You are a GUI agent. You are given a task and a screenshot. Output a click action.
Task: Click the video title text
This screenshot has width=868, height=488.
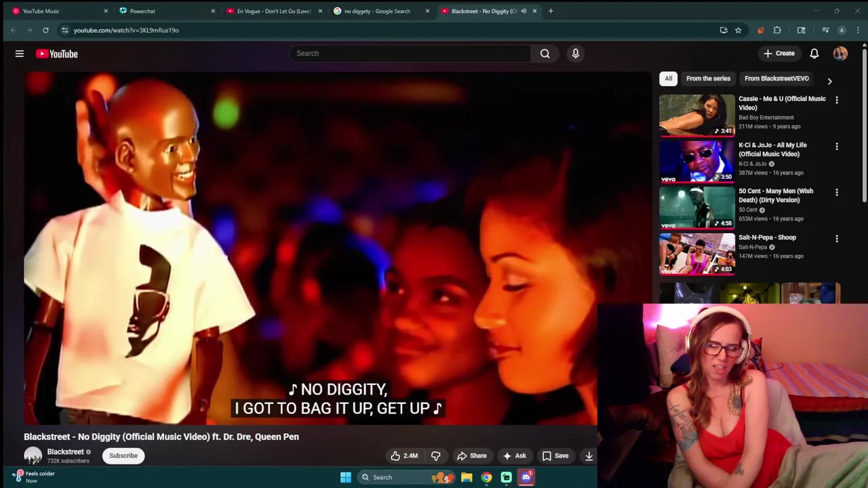[161, 437]
